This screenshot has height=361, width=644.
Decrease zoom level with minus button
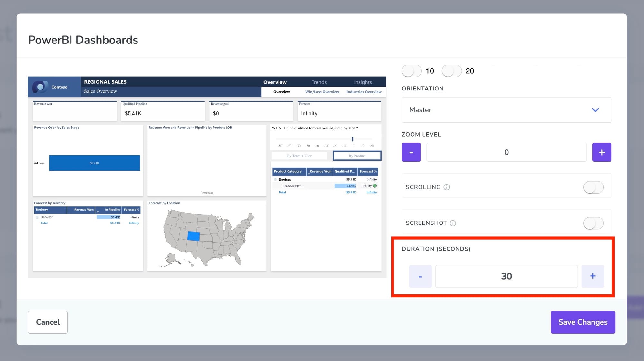pyautogui.click(x=411, y=152)
